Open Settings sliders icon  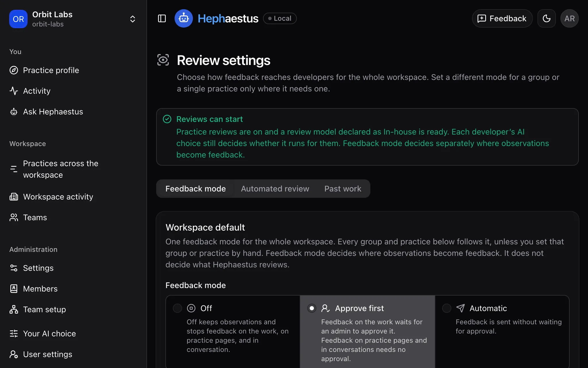[x=14, y=268]
